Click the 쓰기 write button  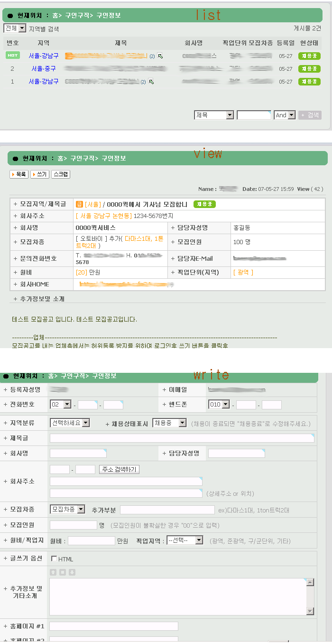pyautogui.click(x=40, y=174)
